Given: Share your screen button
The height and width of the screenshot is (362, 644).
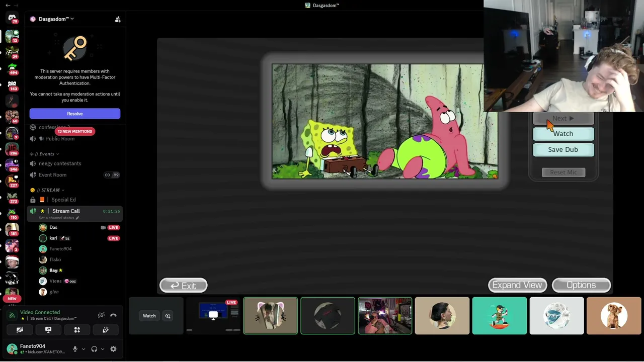Looking at the screenshot, I should pos(48,330).
